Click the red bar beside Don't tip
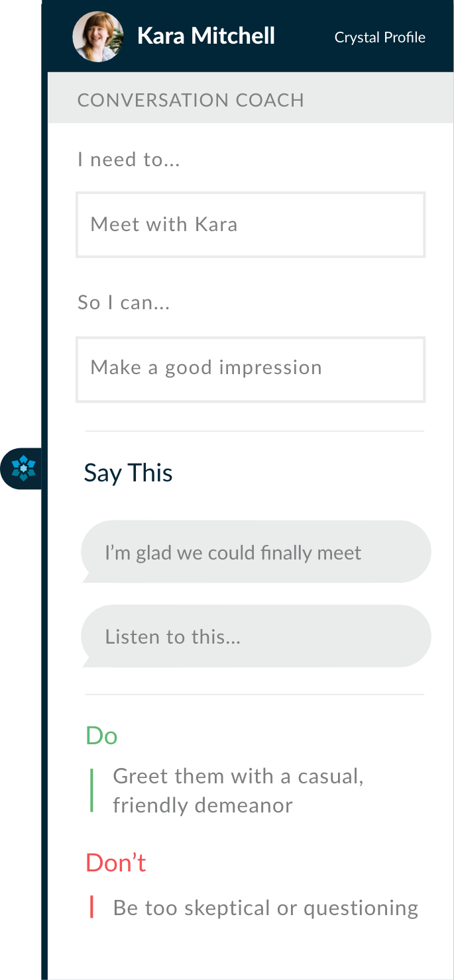Viewport: 454px width, 980px height. (x=91, y=907)
